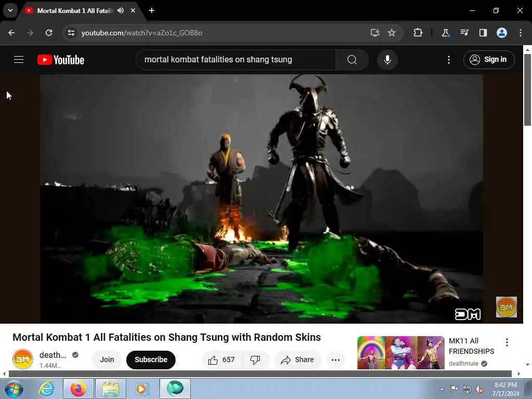
Task: Go to YouTube home via logo
Action: coord(61,60)
